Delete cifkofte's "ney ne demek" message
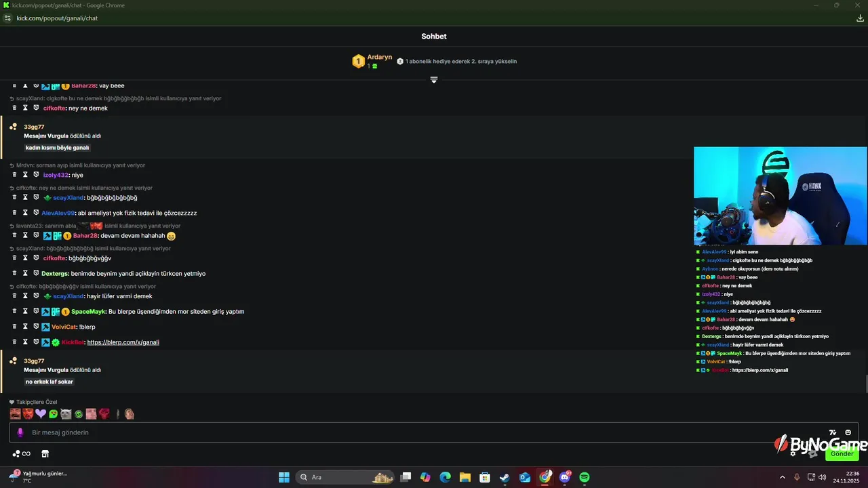This screenshot has height=488, width=868. coord(14,108)
